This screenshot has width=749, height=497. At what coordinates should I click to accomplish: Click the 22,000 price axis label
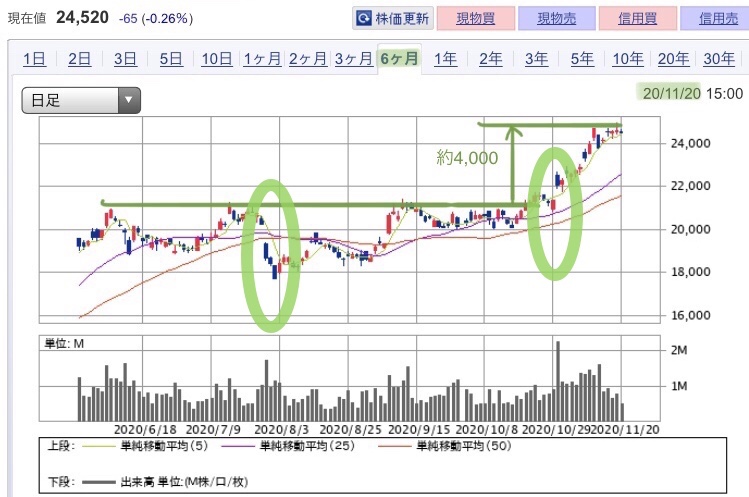point(690,186)
